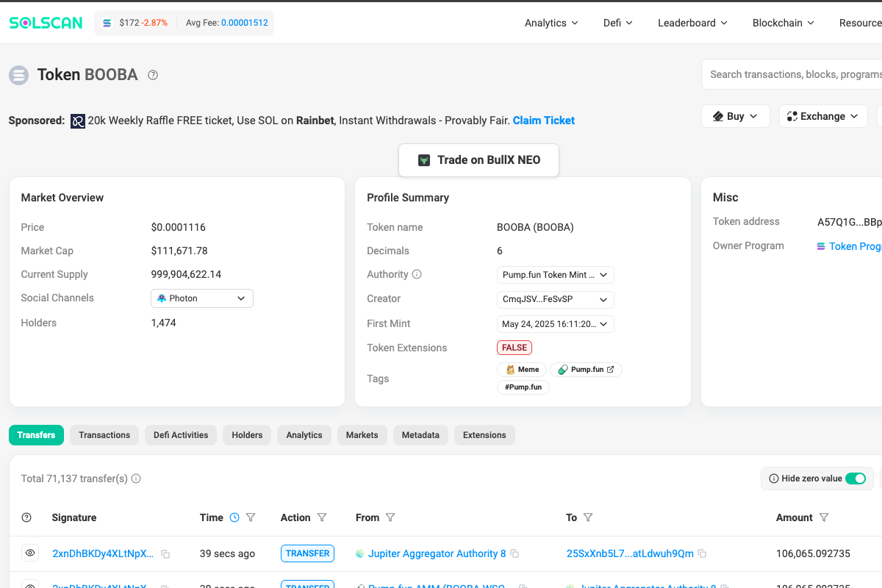The height and width of the screenshot is (588, 882).
Task: Click the info icon next to Authority
Action: point(417,274)
